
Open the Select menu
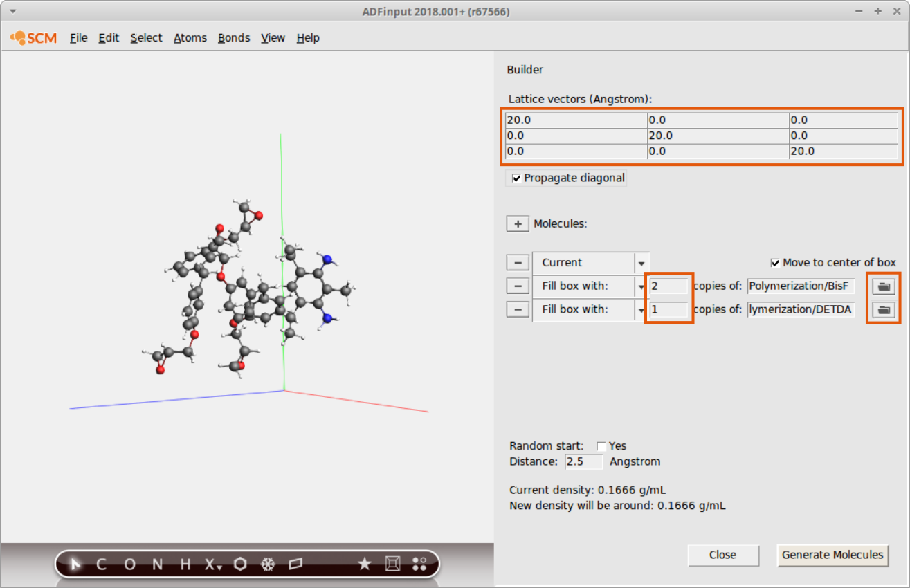(x=146, y=38)
